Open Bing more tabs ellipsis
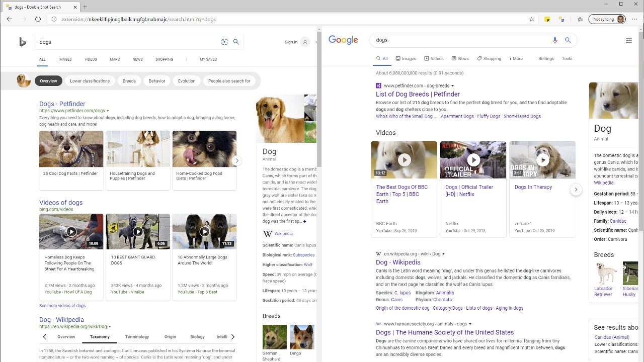The width and height of the screenshot is (644, 362). coord(186,59)
